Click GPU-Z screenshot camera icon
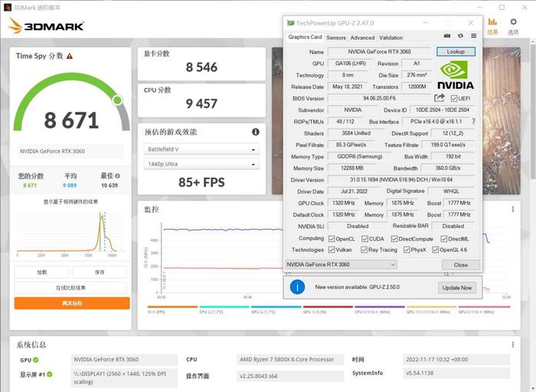This screenshot has height=392, width=536. (x=446, y=35)
